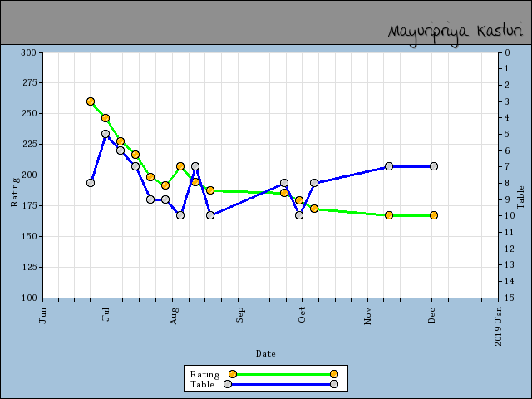Click the 'Mayuripriya Kasturi' chart title

(456, 33)
